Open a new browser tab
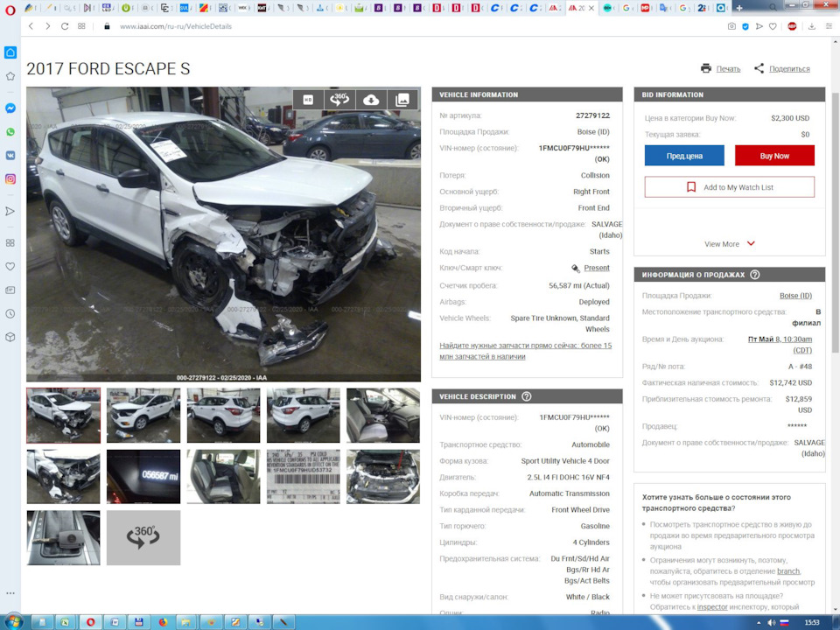Viewport: 840px width, 630px height. click(x=738, y=8)
